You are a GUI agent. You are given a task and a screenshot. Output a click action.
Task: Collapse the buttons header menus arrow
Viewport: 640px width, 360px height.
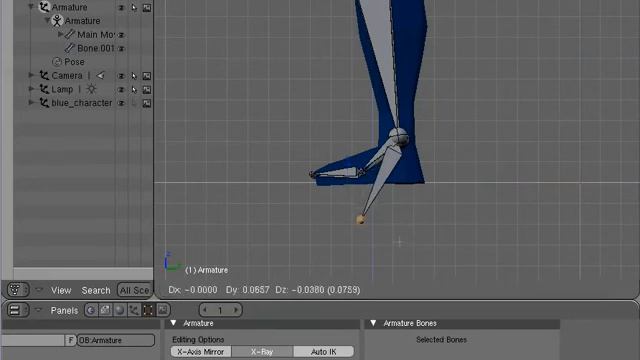pyautogui.click(x=39, y=310)
